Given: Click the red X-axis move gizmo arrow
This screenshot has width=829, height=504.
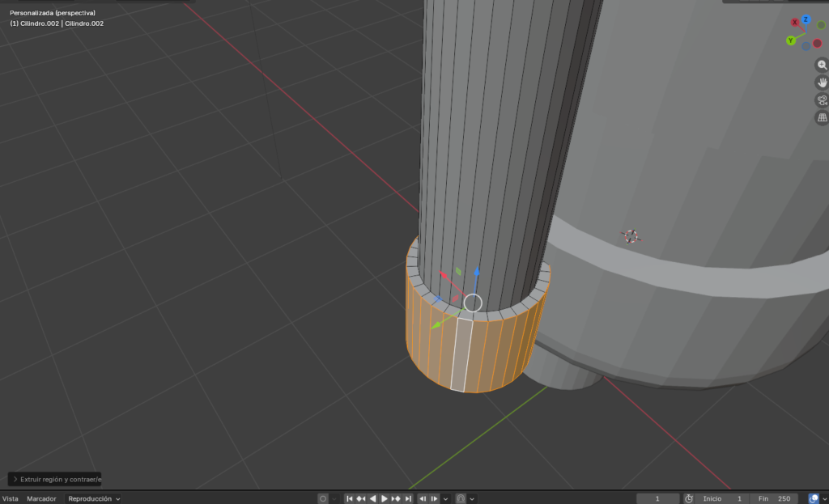Looking at the screenshot, I should [x=444, y=275].
